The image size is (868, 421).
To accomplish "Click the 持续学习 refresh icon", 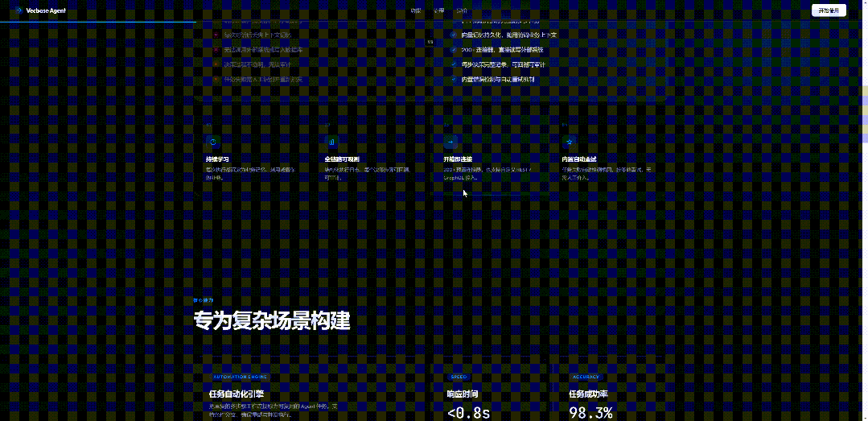I will (212, 142).
